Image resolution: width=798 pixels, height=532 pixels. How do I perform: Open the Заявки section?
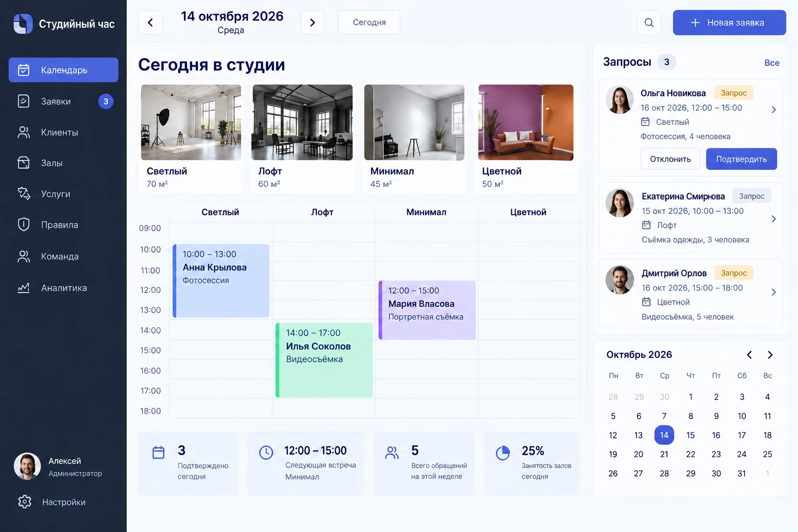coord(63,101)
